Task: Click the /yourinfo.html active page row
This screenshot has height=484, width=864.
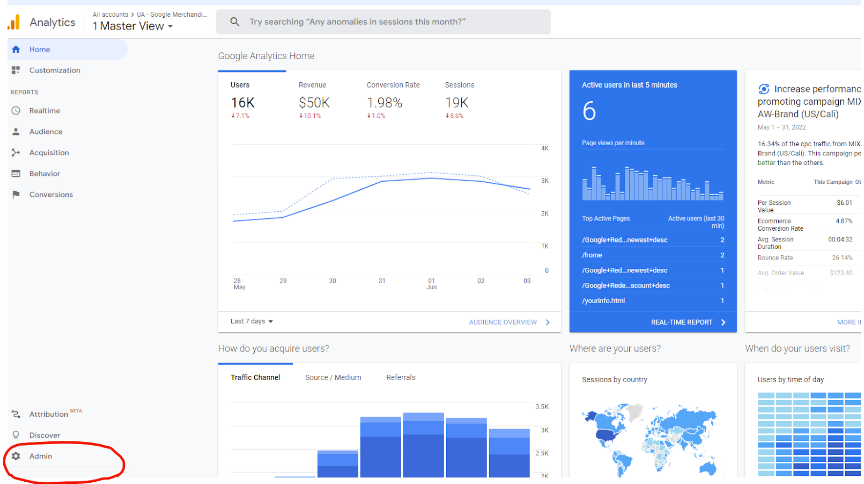Action: coord(653,300)
